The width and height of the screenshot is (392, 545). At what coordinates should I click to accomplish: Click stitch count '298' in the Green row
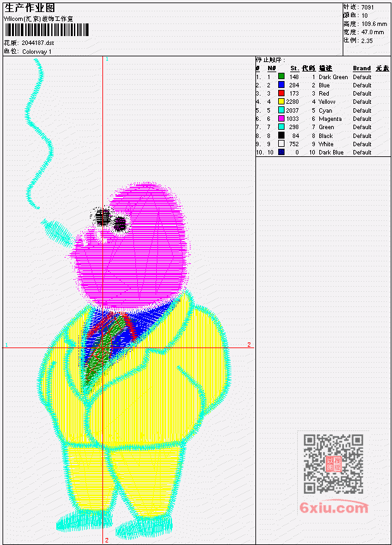coord(294,127)
